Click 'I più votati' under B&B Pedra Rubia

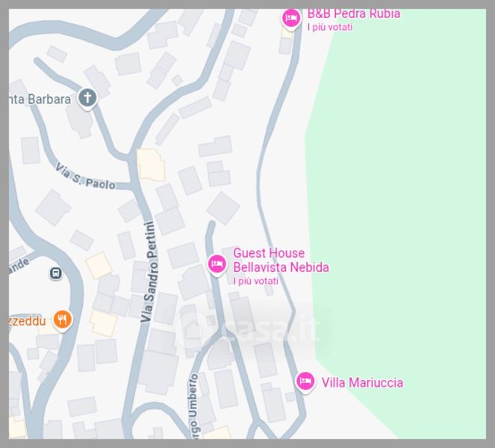point(330,28)
